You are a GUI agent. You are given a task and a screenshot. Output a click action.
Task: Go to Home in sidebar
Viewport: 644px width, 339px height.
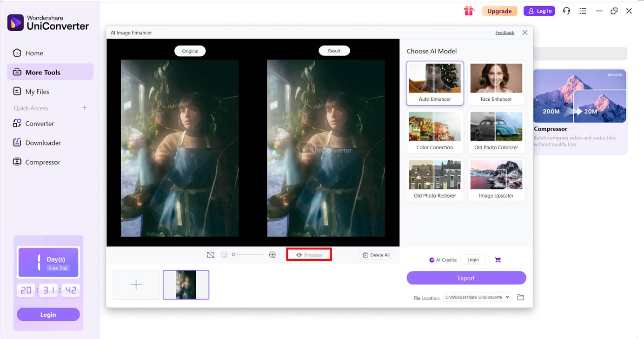click(50, 53)
